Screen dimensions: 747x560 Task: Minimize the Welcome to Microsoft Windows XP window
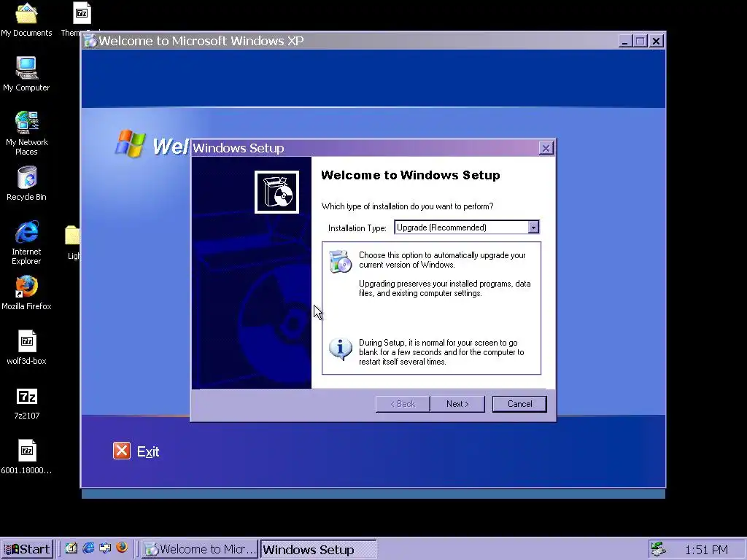[625, 41]
